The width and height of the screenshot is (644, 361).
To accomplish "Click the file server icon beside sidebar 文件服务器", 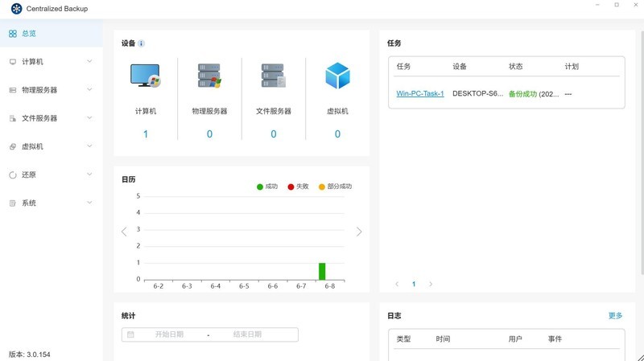I will [13, 118].
